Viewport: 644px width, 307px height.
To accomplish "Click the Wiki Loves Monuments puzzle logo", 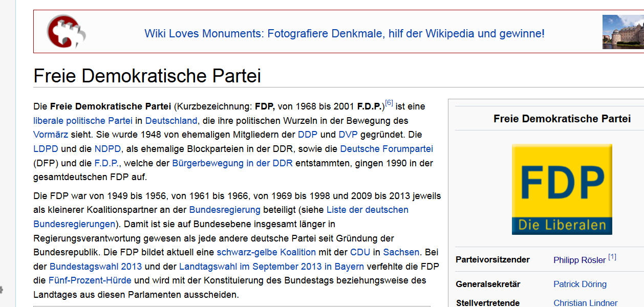I will [66, 32].
